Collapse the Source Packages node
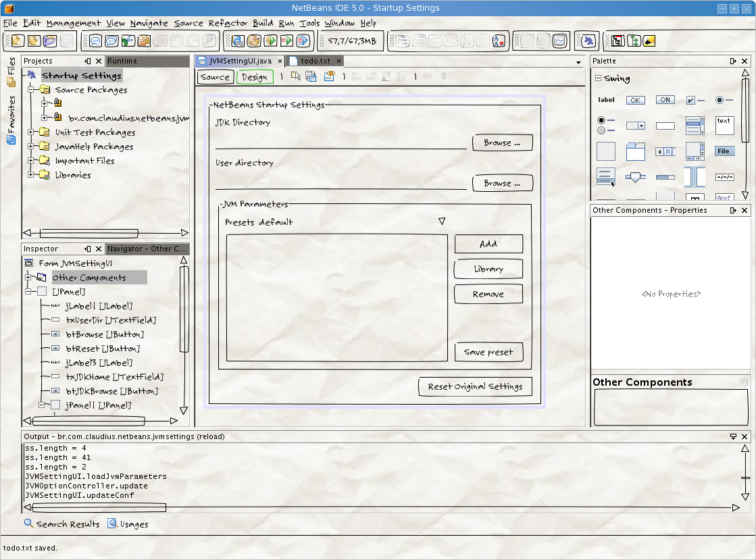 (x=30, y=89)
